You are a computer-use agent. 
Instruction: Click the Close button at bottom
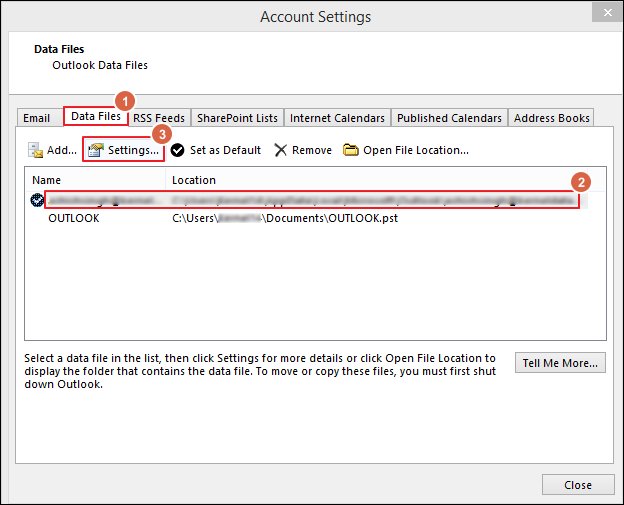[x=578, y=485]
